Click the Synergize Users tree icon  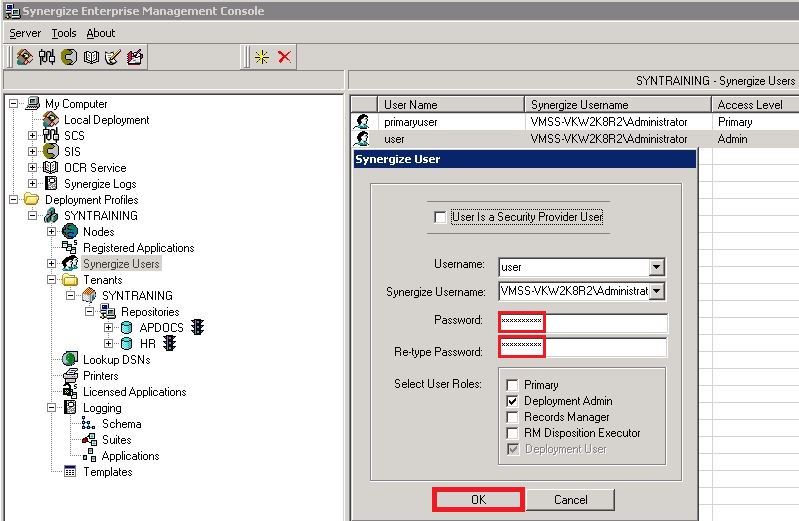(70, 264)
